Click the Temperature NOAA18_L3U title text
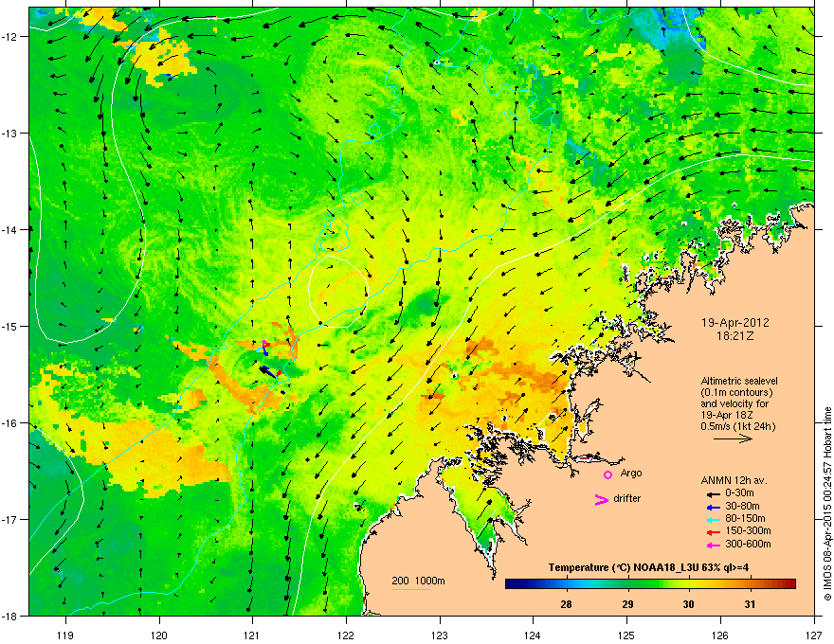This screenshot has height=644, width=834. [648, 567]
